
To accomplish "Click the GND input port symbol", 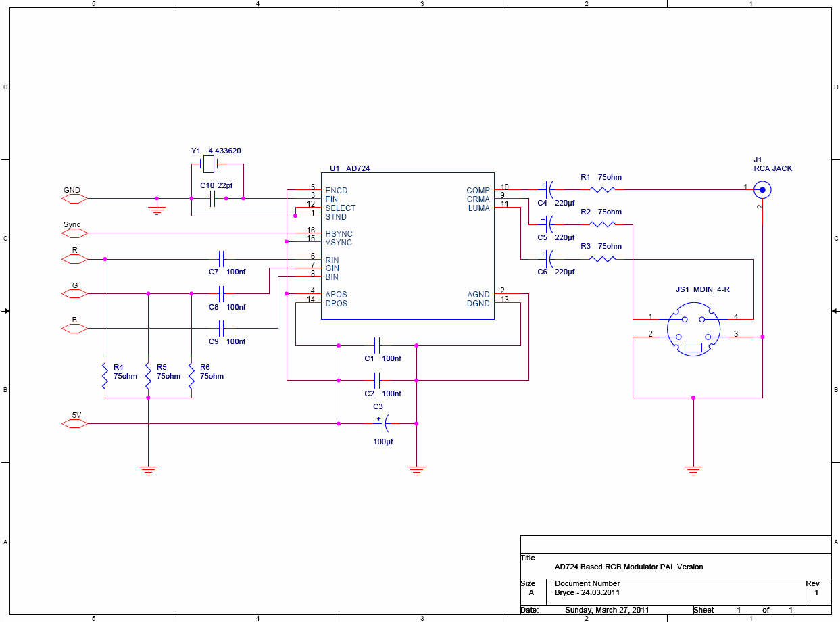I will [x=75, y=199].
